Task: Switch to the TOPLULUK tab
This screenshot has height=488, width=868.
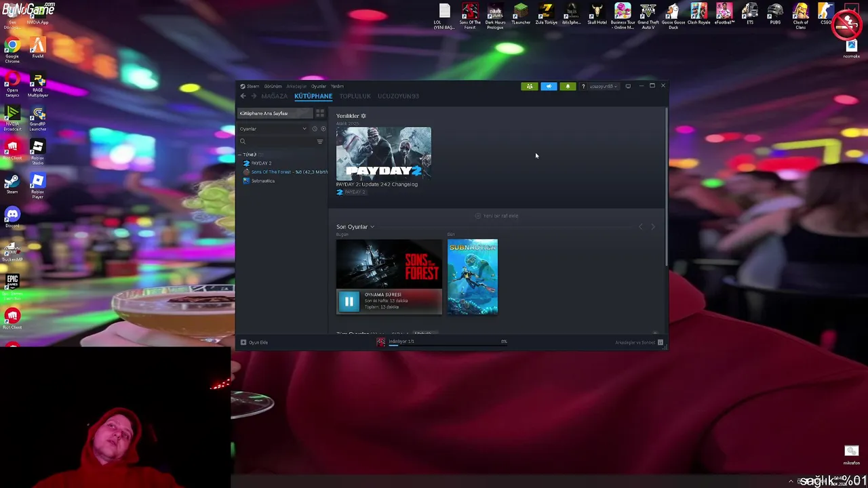Action: pos(355,96)
